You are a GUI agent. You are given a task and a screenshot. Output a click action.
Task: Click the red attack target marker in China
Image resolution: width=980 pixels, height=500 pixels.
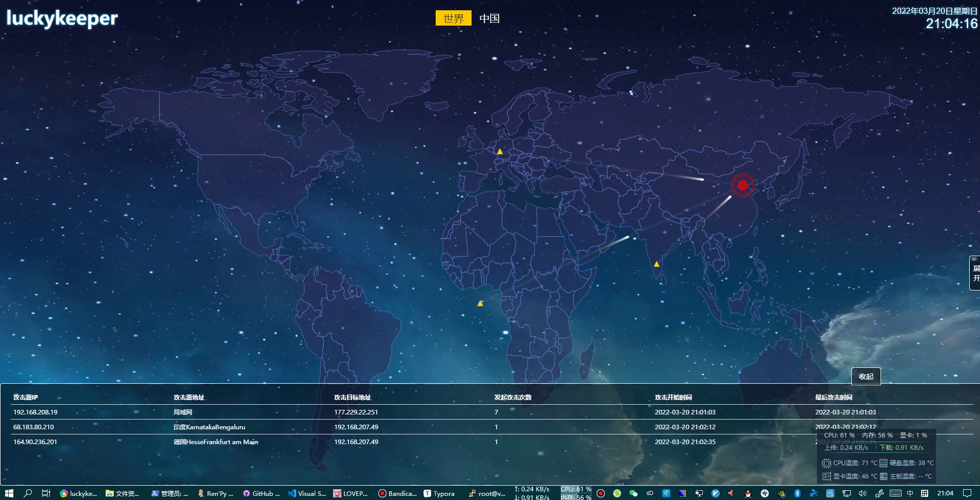[742, 185]
